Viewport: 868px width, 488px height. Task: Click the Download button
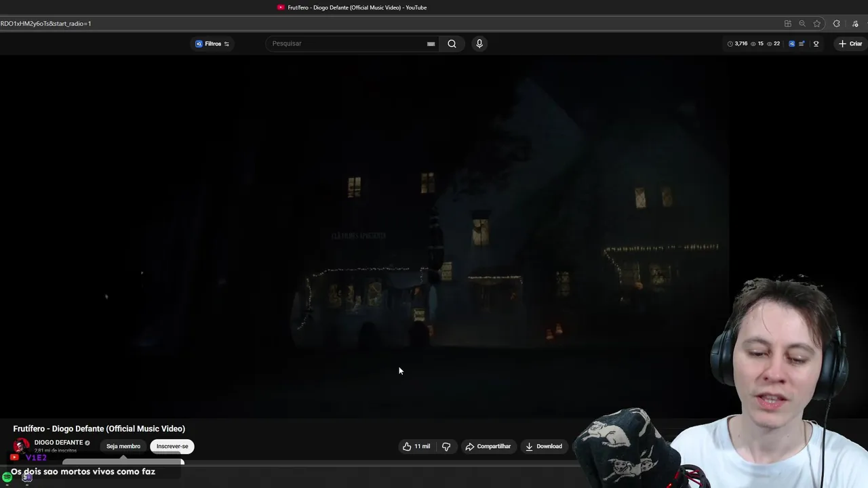[544, 446]
